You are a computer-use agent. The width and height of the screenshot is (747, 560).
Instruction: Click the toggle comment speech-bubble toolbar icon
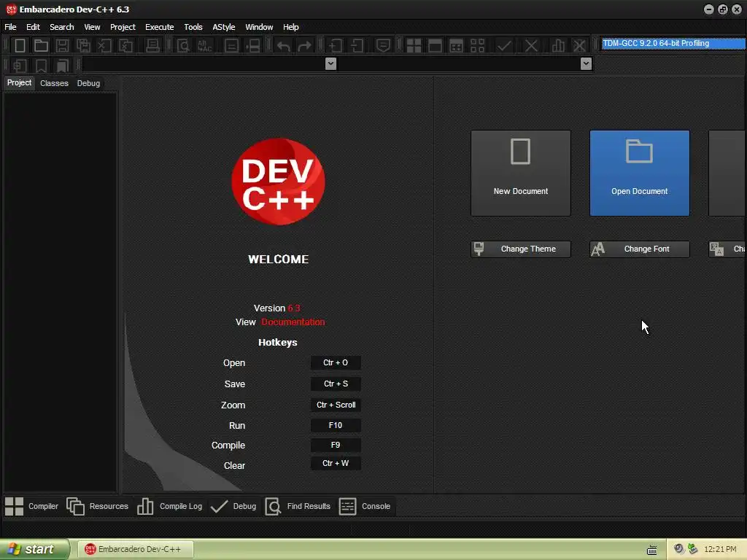tap(383, 46)
